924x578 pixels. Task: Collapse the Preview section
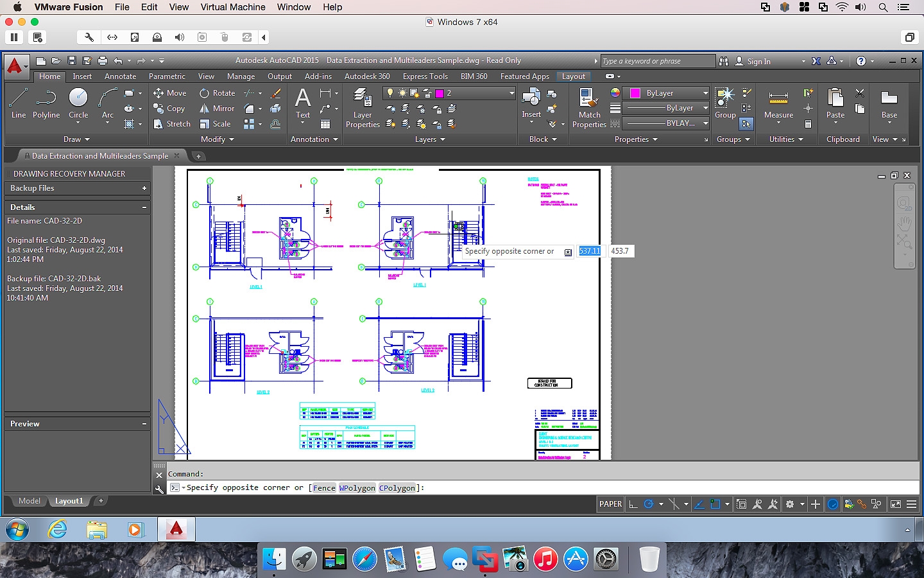click(x=144, y=424)
